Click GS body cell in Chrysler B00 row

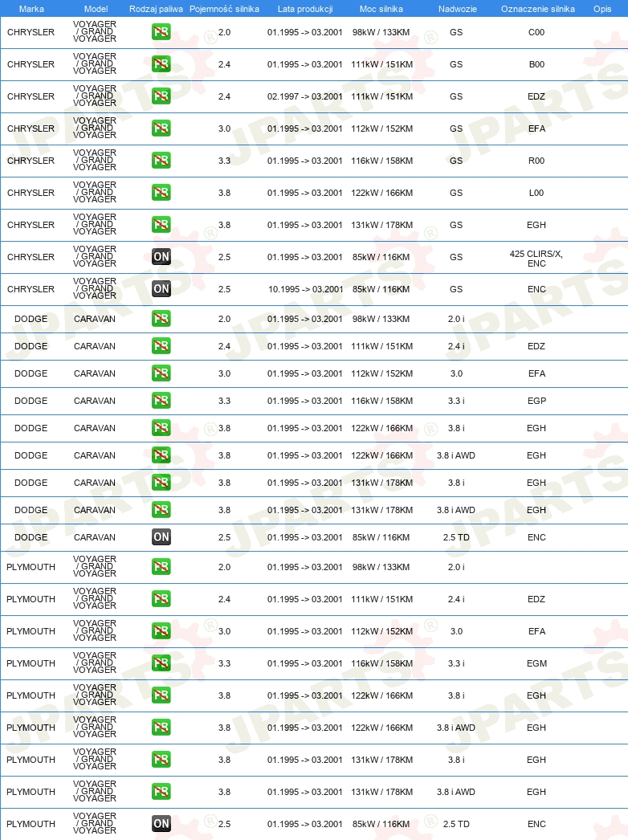[x=456, y=64]
